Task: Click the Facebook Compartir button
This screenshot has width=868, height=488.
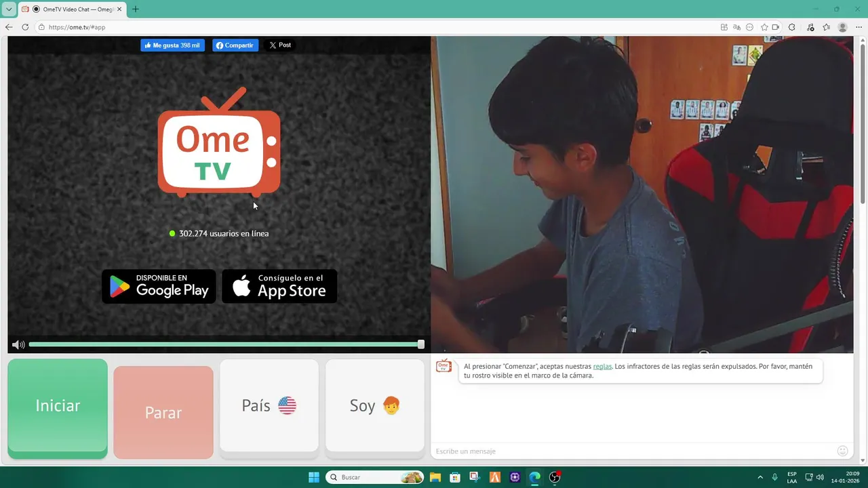Action: [x=235, y=45]
